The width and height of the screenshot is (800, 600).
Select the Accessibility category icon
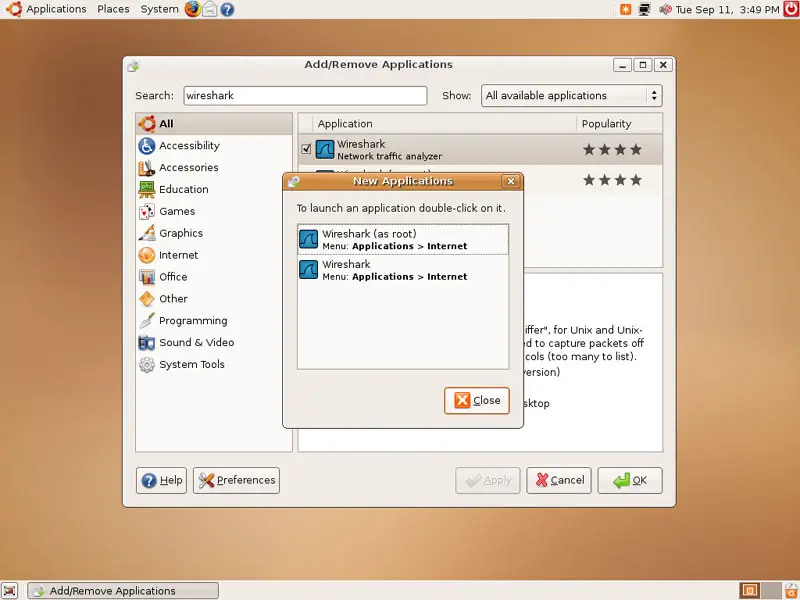pos(147,146)
